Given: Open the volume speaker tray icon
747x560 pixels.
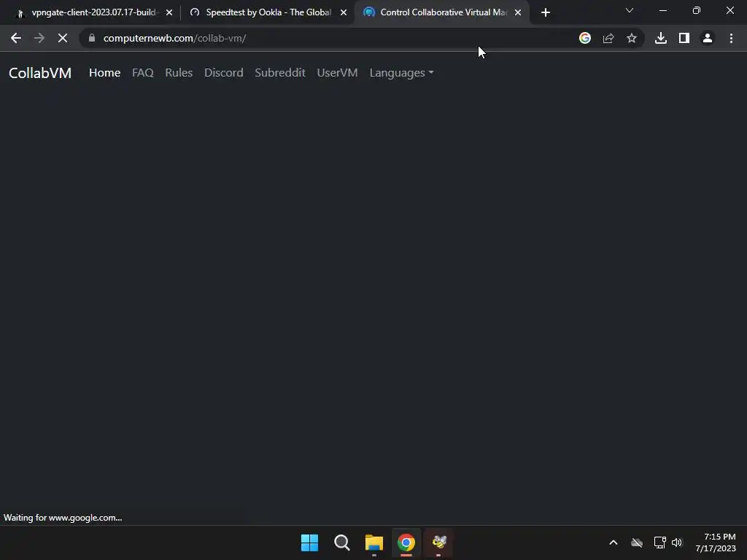Looking at the screenshot, I should [x=677, y=542].
